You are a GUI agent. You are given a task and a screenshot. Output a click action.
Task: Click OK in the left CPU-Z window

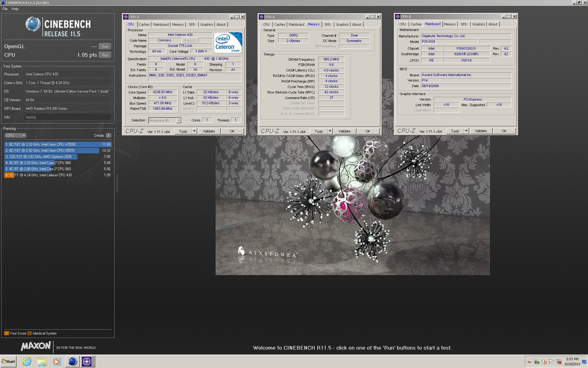(x=232, y=131)
